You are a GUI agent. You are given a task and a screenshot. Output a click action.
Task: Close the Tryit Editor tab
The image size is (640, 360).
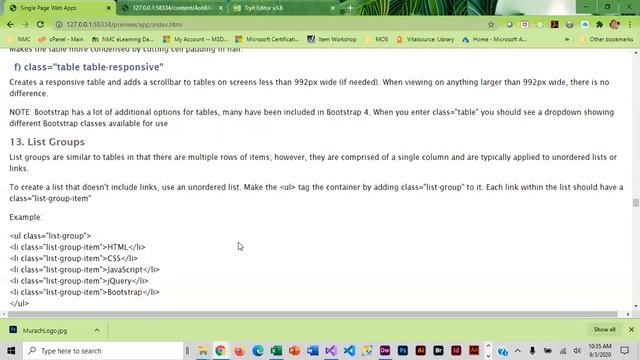(x=332, y=8)
